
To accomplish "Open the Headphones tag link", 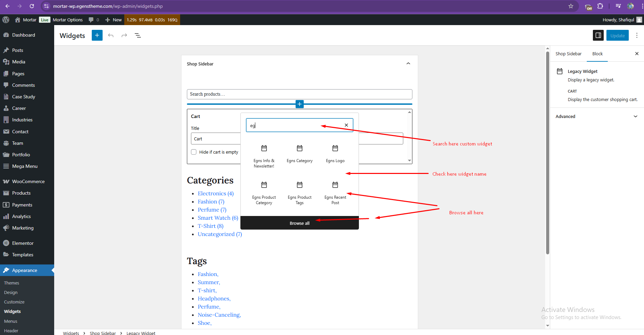I will coord(214,298).
